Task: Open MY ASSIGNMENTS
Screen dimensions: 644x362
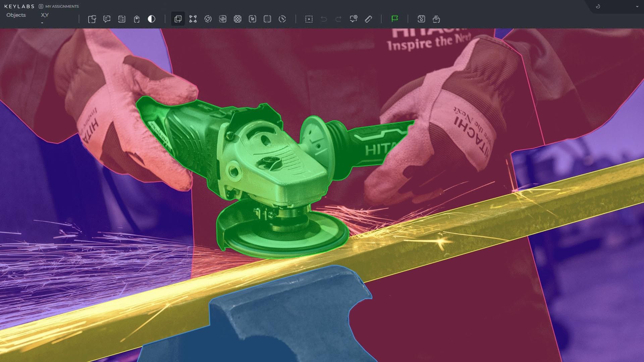Action: (62, 6)
